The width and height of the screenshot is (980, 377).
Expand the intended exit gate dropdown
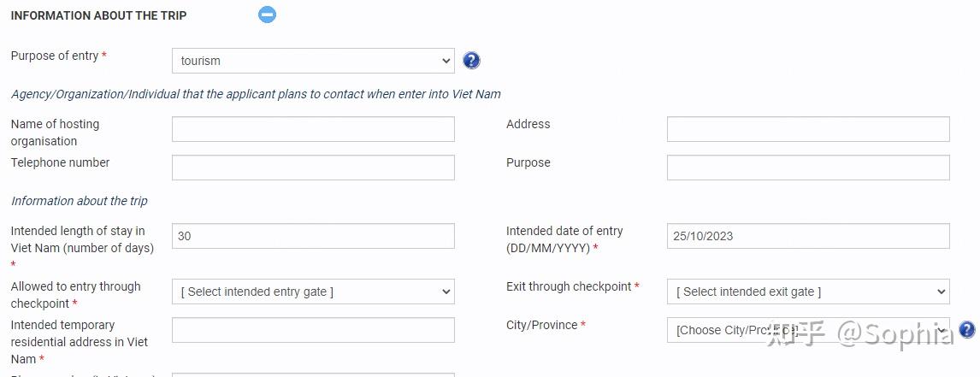[808, 292]
